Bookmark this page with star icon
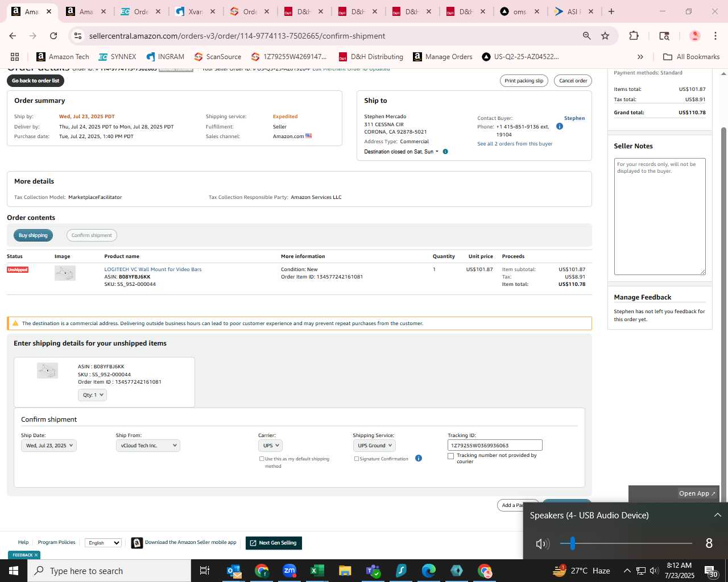 coord(605,36)
